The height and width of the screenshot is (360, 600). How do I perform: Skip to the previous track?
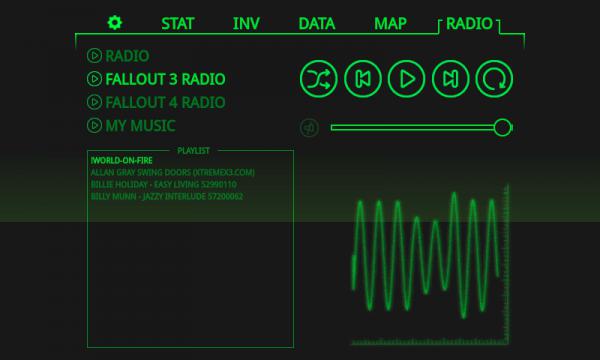(363, 79)
